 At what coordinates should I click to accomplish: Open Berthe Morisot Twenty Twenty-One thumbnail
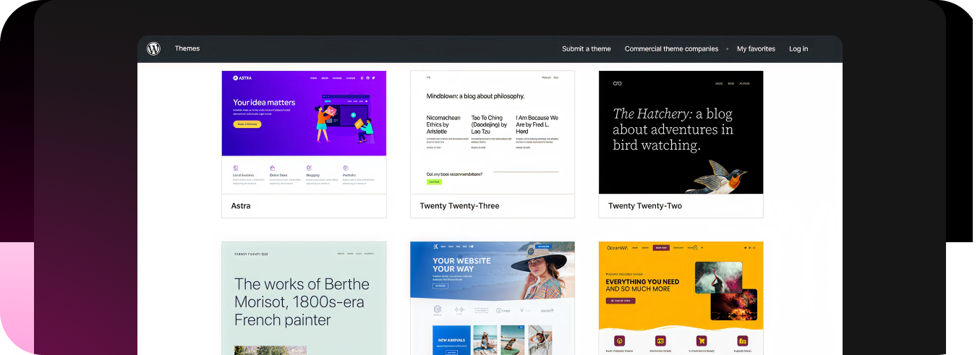304,298
